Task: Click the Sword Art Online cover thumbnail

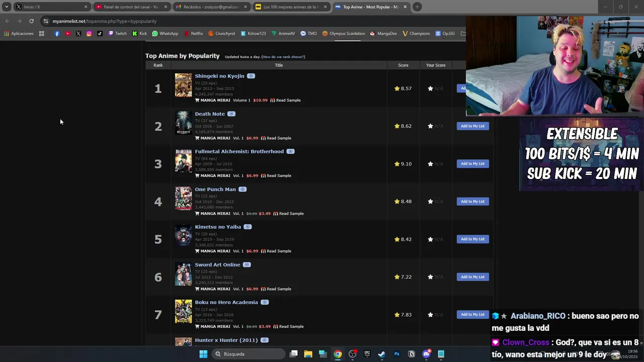Action: tap(183, 274)
